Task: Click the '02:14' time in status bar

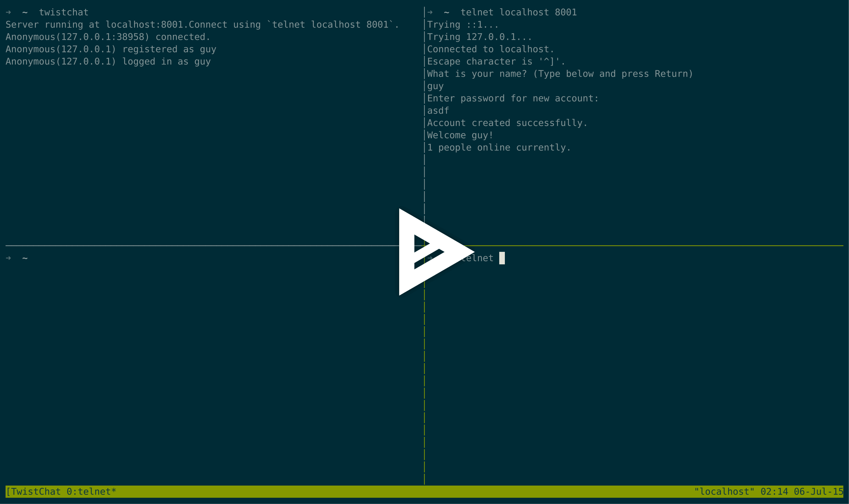Action: 774,491
